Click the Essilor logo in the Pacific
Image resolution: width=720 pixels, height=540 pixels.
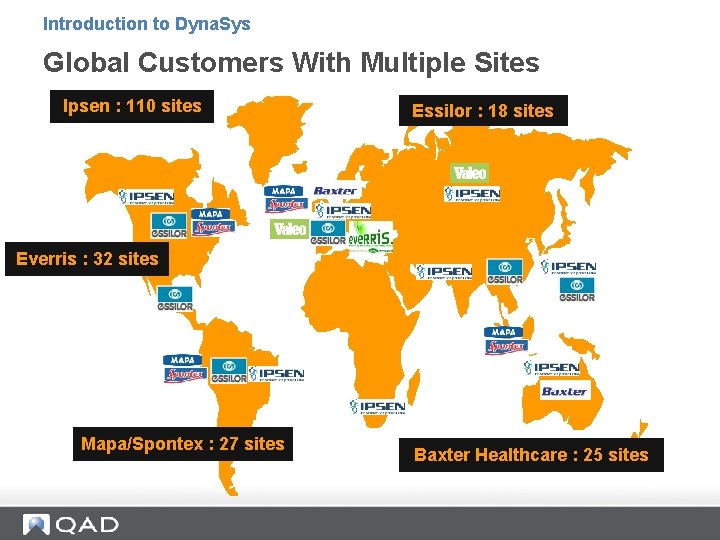click(577, 290)
